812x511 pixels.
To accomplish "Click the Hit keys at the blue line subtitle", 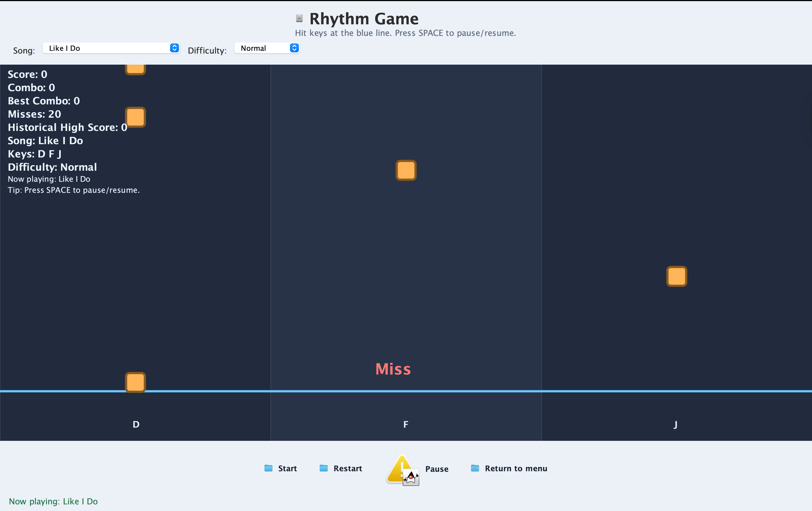I will pyautogui.click(x=405, y=33).
